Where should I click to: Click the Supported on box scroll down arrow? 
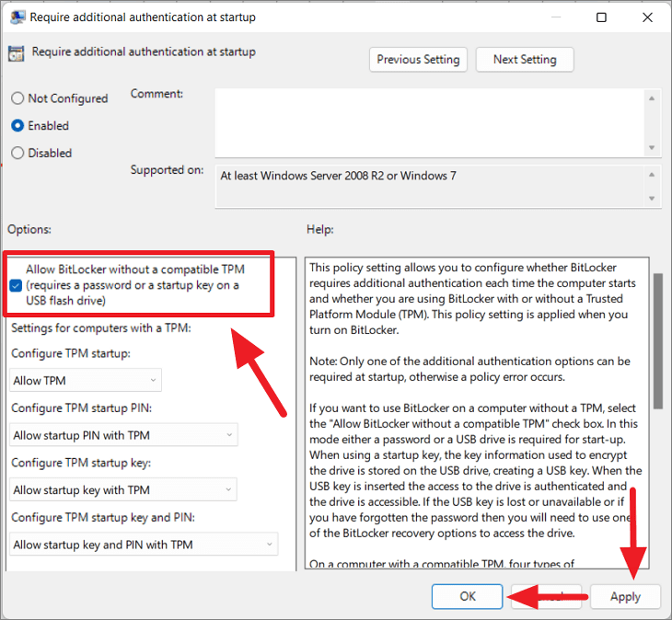(652, 199)
